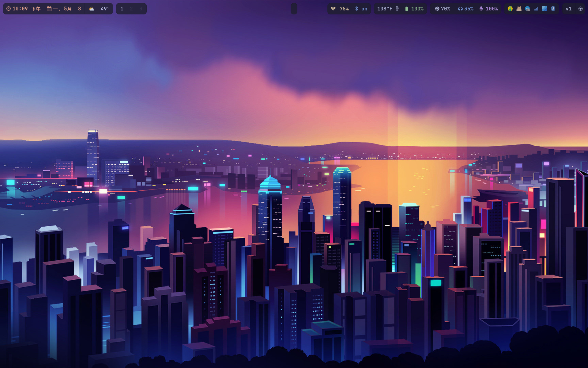Click the battery indicator at 100%
588x368 pixels.
414,9
